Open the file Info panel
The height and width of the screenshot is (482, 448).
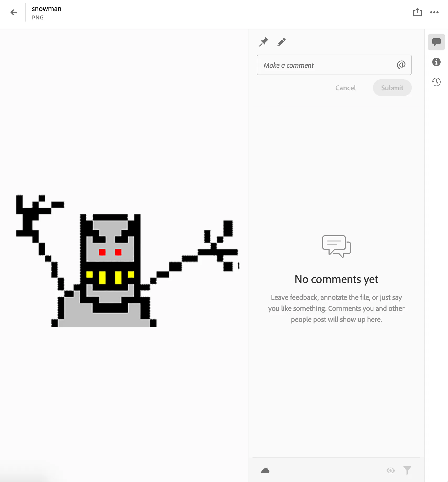coord(436,62)
